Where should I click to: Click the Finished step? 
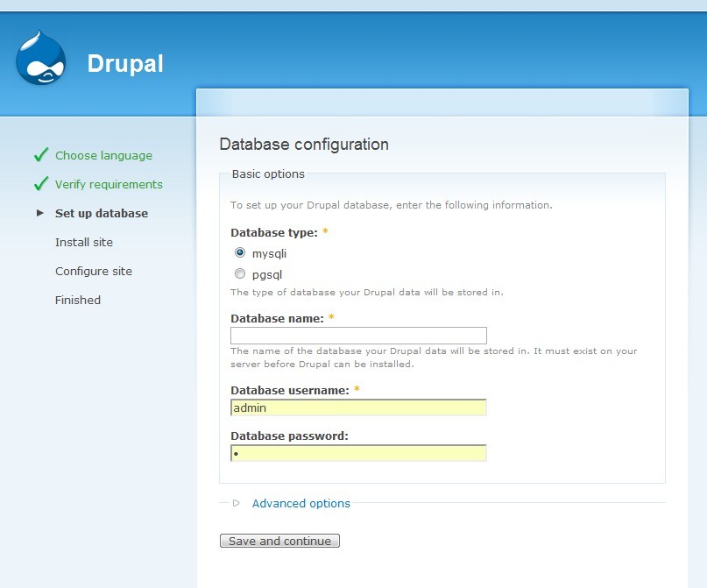pos(78,300)
